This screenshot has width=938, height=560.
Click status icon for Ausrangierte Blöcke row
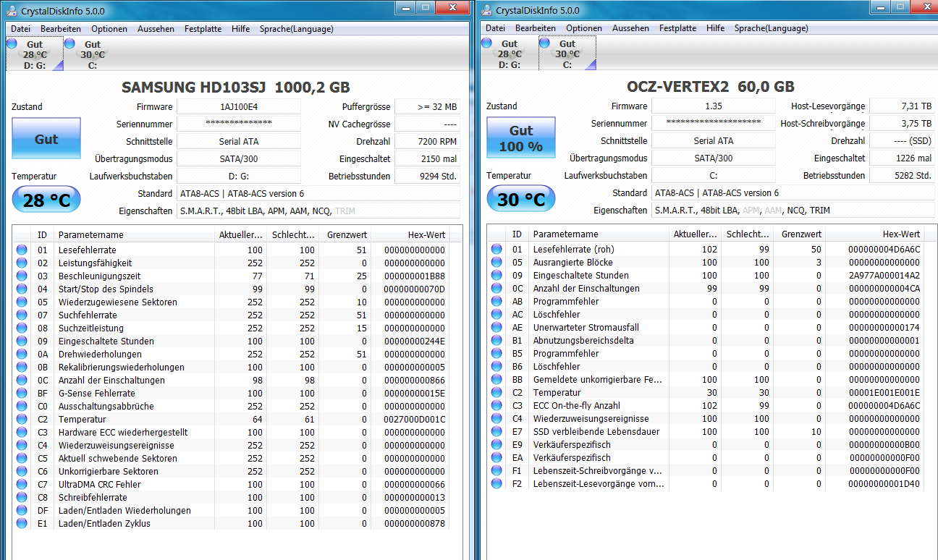pos(497,263)
